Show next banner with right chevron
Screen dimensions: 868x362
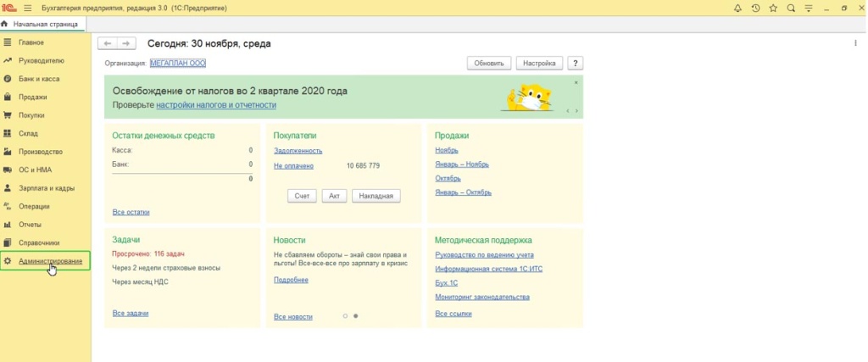(x=577, y=111)
